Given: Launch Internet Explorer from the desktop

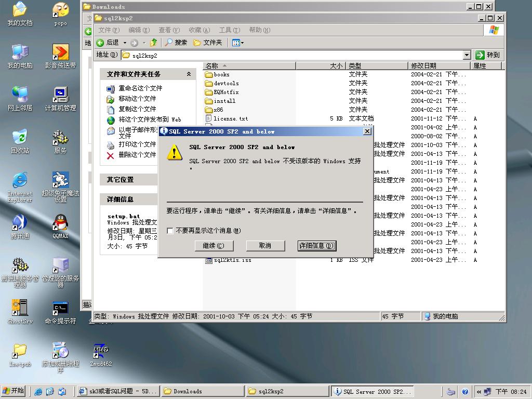Looking at the screenshot, I should pyautogui.click(x=20, y=187).
